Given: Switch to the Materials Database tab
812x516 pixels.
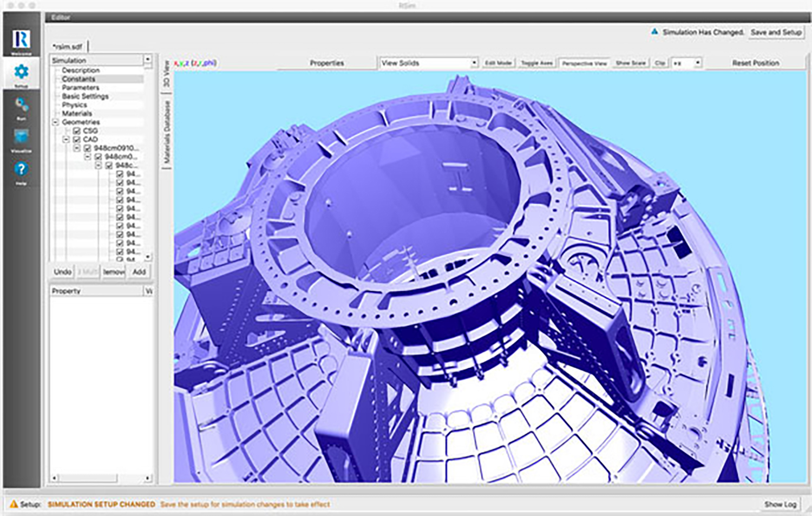Looking at the screenshot, I should (167, 130).
